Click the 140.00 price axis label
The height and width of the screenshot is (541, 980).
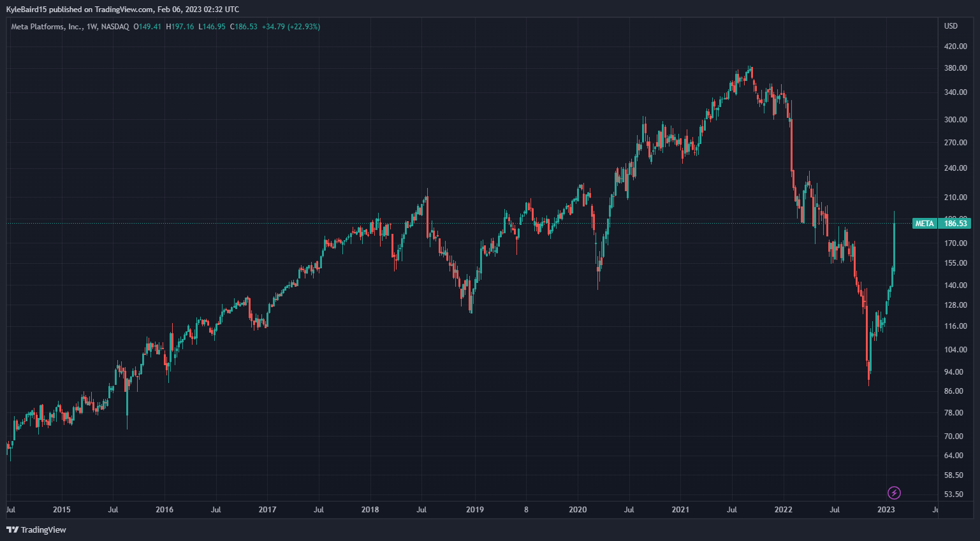tap(955, 285)
